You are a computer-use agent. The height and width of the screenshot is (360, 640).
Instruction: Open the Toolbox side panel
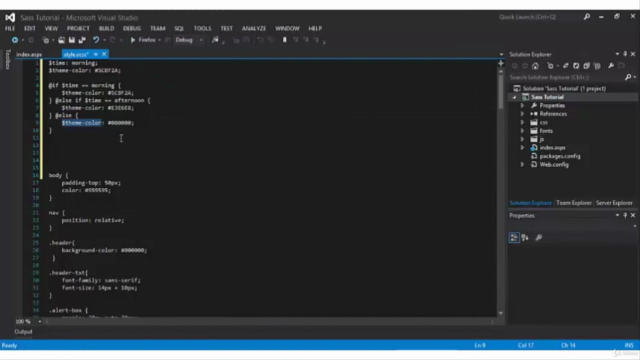click(8, 59)
